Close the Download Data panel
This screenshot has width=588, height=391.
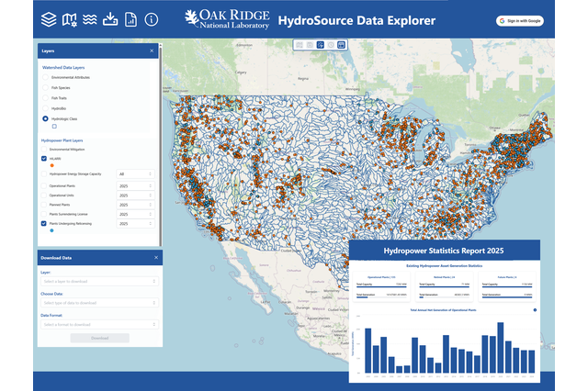click(156, 258)
